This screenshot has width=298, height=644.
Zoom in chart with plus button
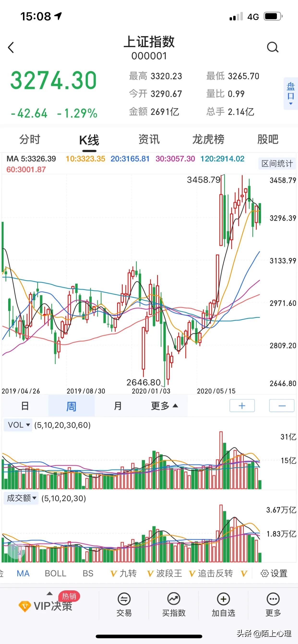(242, 406)
